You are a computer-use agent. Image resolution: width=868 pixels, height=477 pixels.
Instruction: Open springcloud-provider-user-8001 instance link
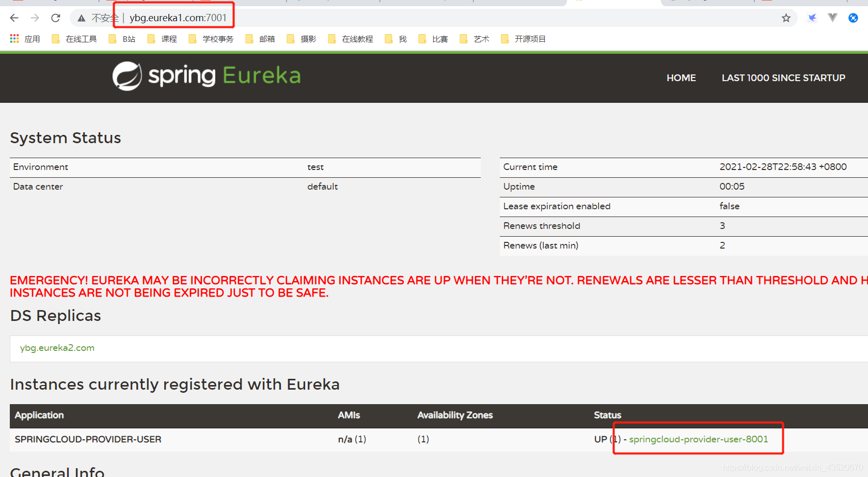698,439
